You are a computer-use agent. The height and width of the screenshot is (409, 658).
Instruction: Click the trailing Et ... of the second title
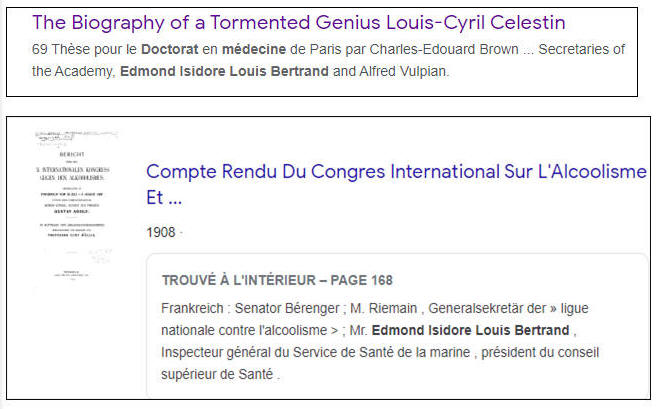(164, 197)
